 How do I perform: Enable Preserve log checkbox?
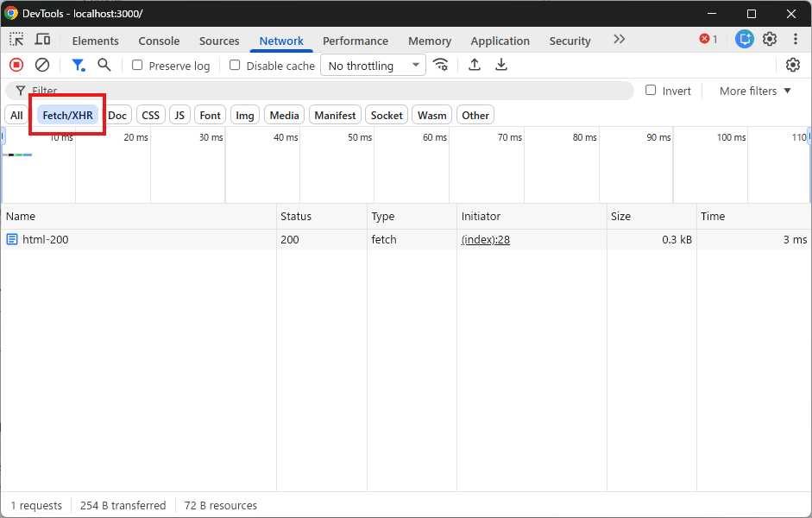pos(137,66)
